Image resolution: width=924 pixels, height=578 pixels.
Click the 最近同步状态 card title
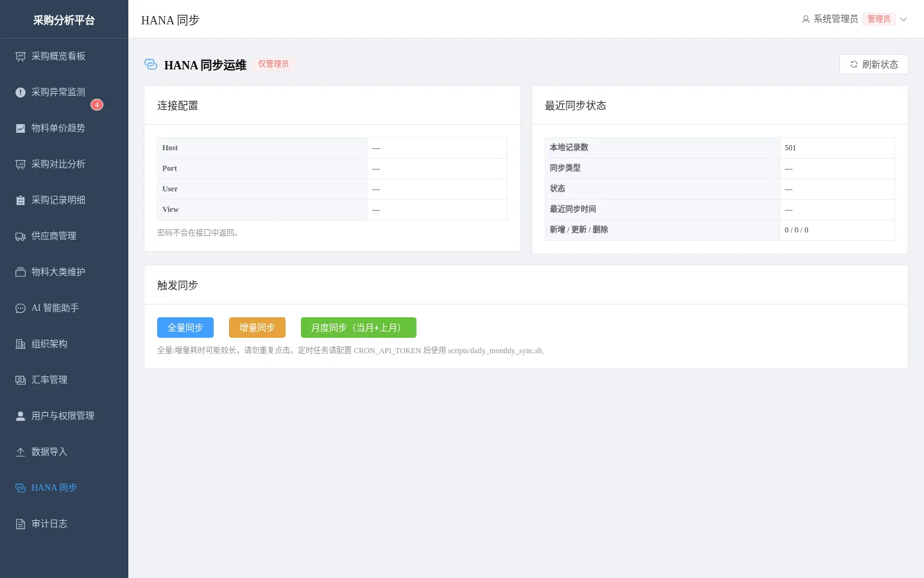(x=576, y=105)
